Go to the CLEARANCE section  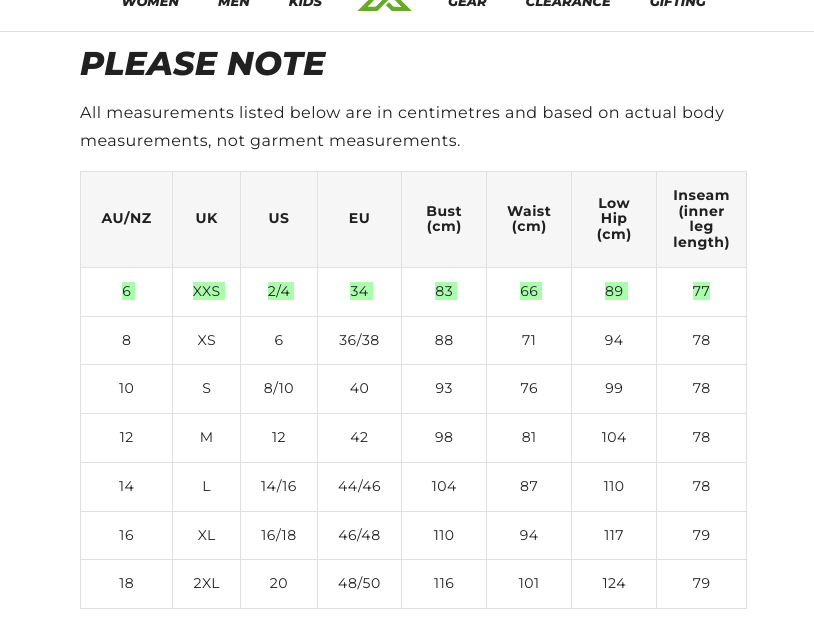click(568, 3)
